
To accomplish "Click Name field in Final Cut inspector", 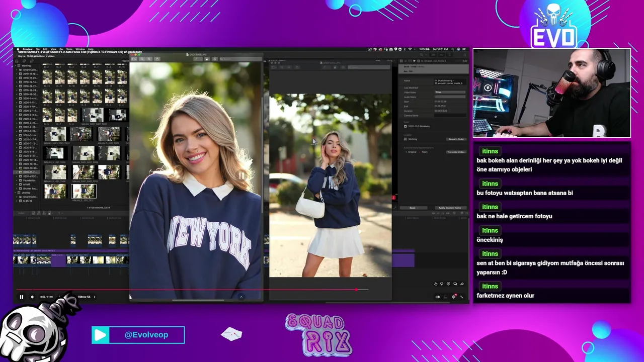I will coord(450,82).
